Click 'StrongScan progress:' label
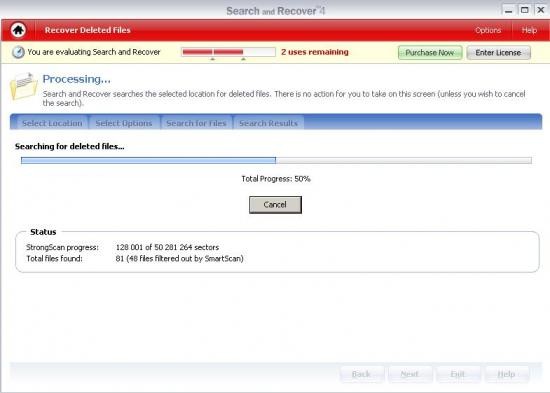550x393 pixels. (x=62, y=247)
